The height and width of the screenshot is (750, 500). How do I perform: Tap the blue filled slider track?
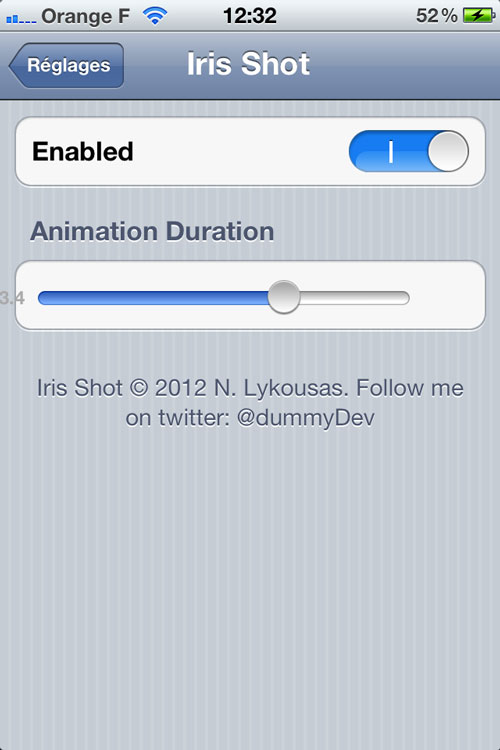tap(153, 298)
